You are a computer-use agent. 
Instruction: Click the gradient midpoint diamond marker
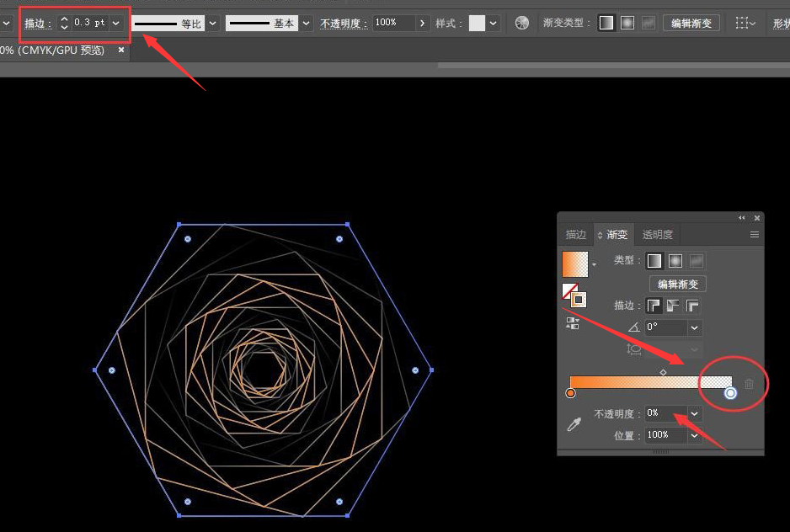coord(663,372)
